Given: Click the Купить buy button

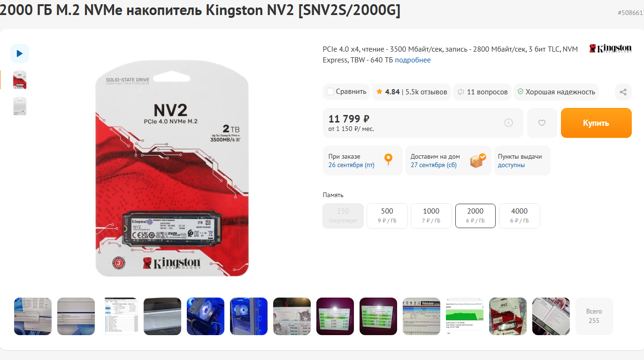Looking at the screenshot, I should coord(596,123).
